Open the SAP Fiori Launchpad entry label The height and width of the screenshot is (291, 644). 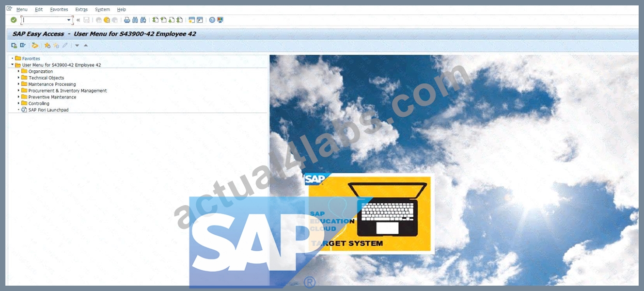tap(48, 110)
